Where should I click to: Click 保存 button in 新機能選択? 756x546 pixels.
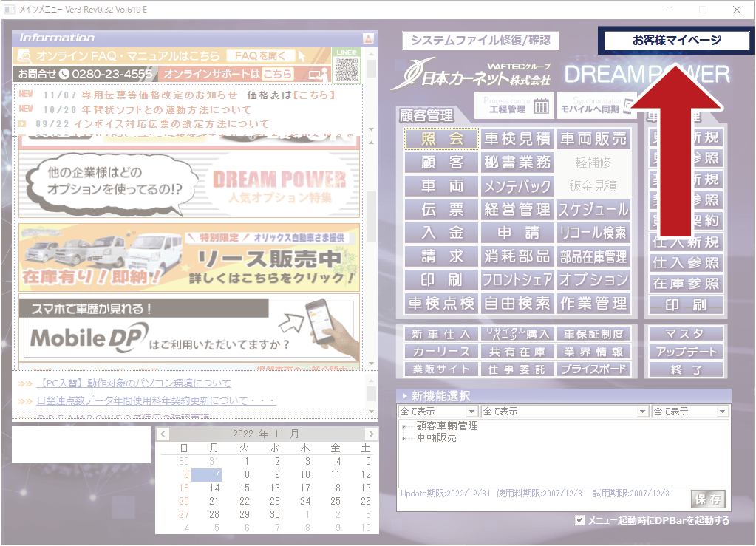(x=707, y=499)
